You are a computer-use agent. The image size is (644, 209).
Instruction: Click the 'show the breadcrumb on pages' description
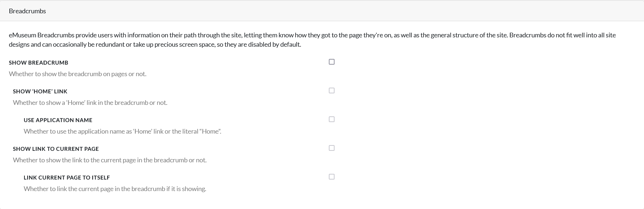(77, 74)
